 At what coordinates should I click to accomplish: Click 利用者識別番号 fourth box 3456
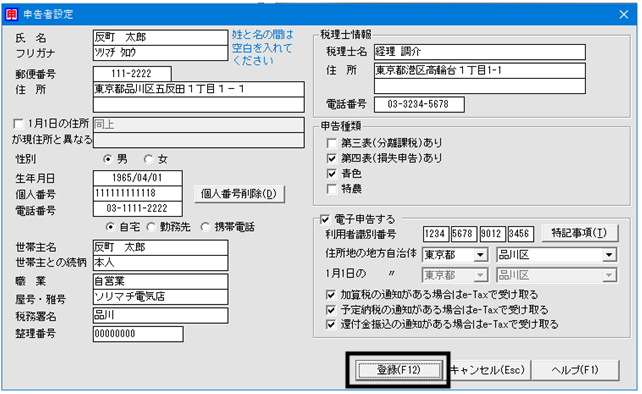point(521,234)
